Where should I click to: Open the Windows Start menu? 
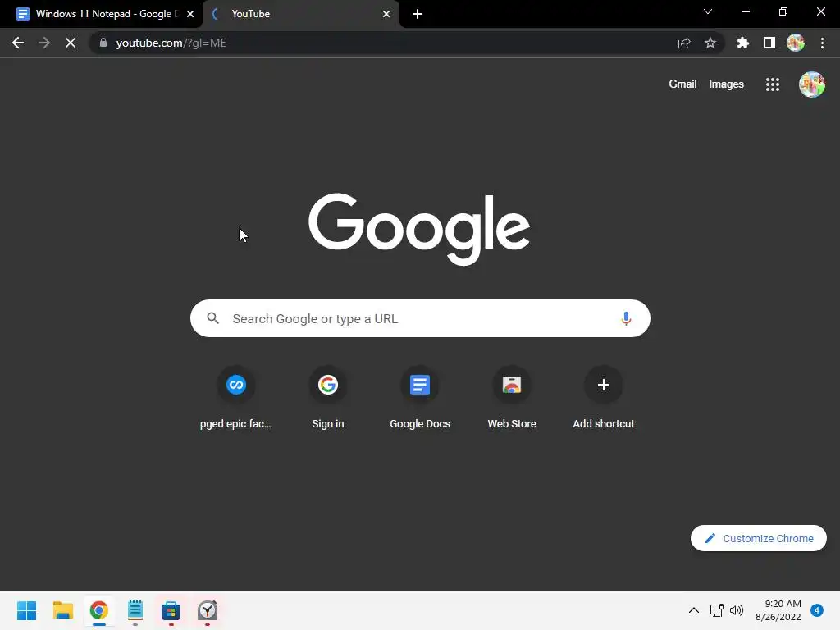pos(27,610)
